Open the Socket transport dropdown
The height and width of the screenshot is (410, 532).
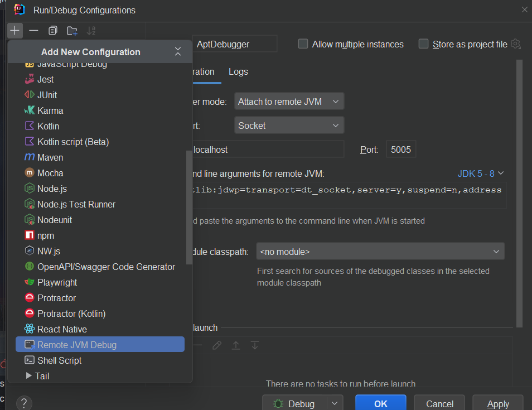click(x=289, y=126)
